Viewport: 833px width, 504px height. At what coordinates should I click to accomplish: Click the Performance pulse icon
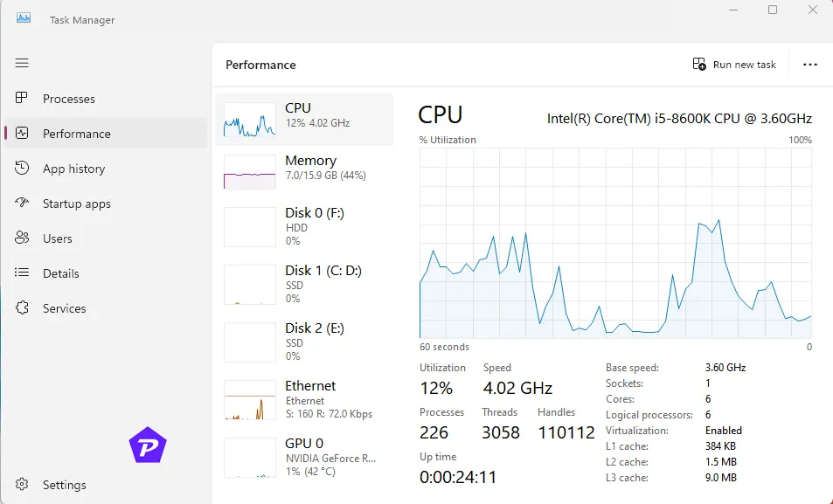point(23,134)
